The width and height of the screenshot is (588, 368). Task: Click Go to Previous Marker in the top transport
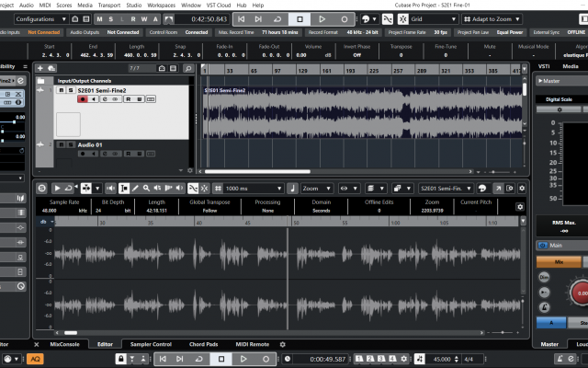241,19
